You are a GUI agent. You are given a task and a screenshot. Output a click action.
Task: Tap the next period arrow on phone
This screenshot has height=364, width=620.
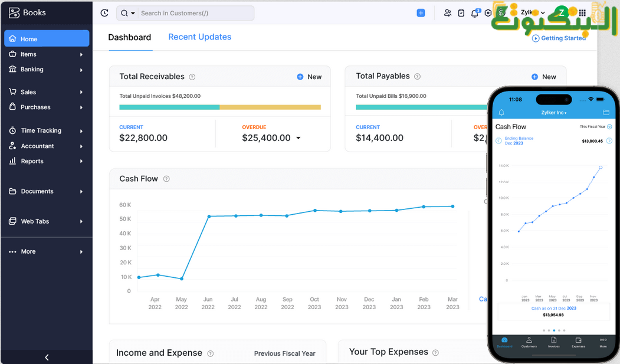(x=609, y=140)
